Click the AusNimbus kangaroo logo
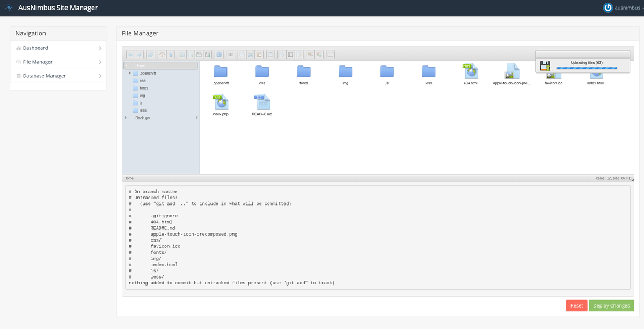The height and width of the screenshot is (329, 644). pos(9,8)
